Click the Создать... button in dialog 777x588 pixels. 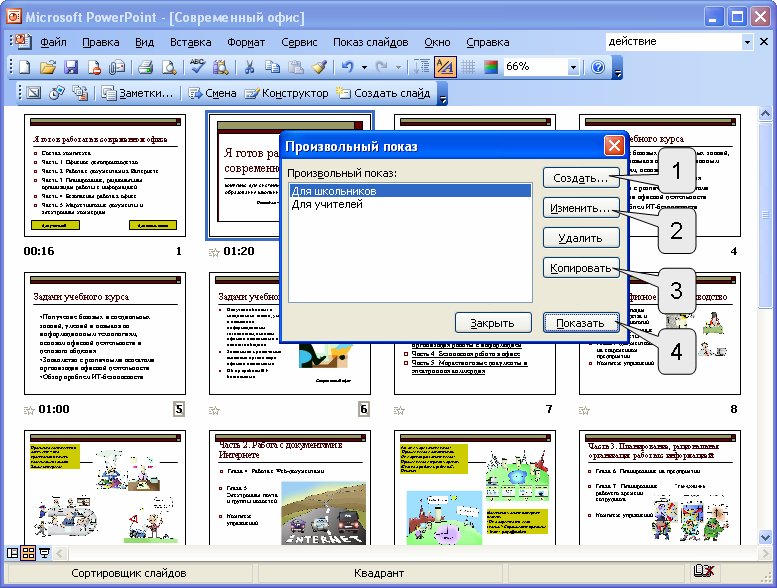tap(581, 178)
